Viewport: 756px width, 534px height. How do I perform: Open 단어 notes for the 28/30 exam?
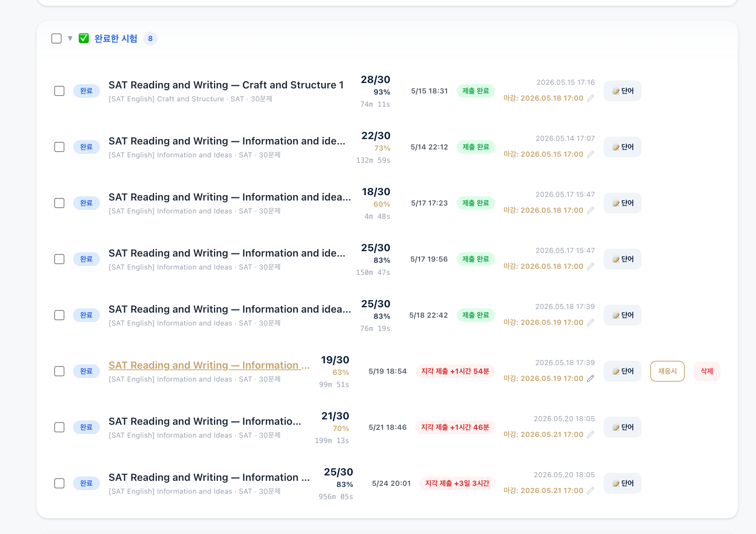(623, 91)
